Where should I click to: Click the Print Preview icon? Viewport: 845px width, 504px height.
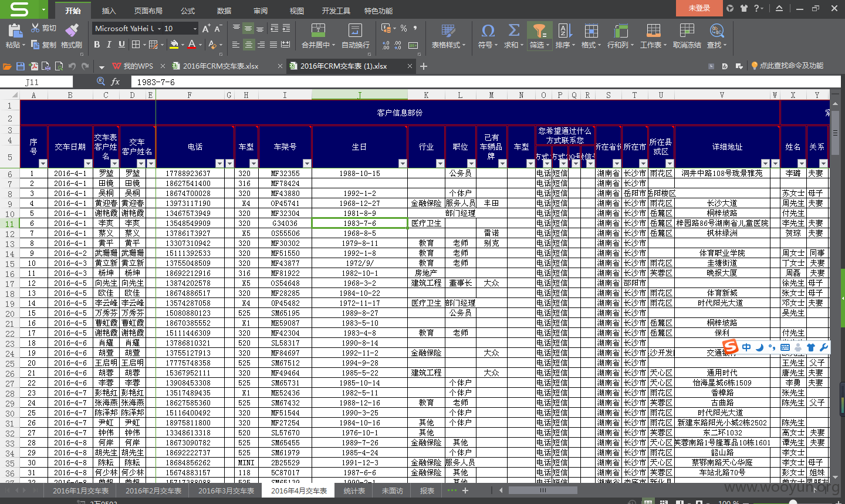click(59, 66)
